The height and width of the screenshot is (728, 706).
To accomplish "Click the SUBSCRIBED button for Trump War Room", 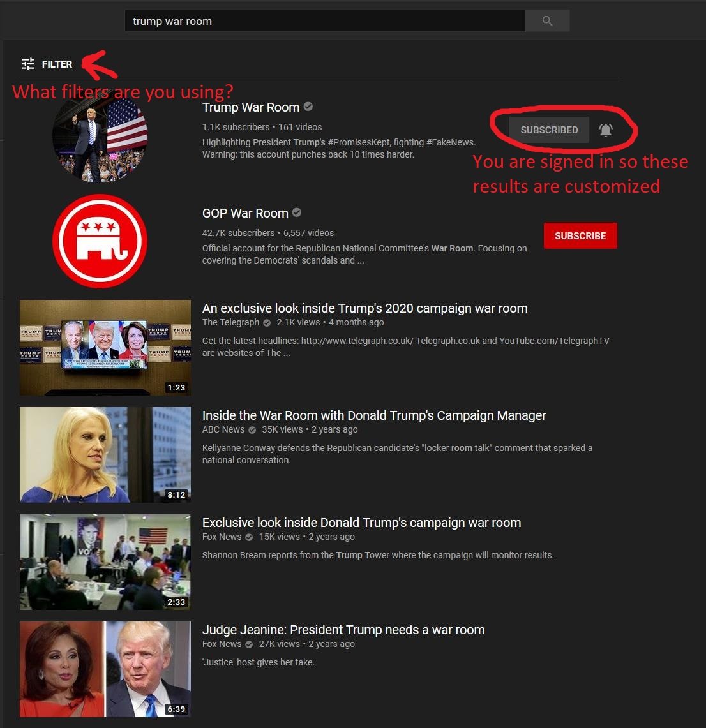I will tap(549, 130).
